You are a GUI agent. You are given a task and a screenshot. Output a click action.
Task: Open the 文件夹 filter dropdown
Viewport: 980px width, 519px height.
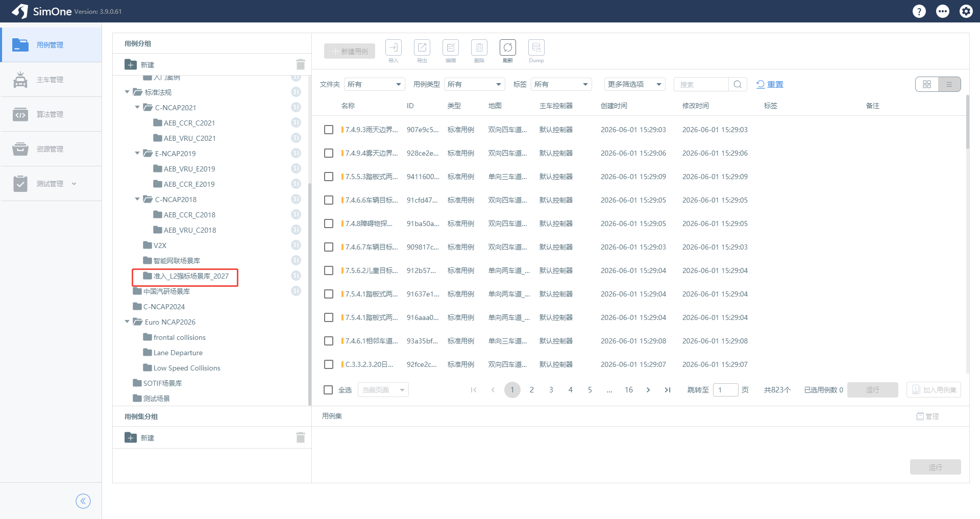(375, 84)
